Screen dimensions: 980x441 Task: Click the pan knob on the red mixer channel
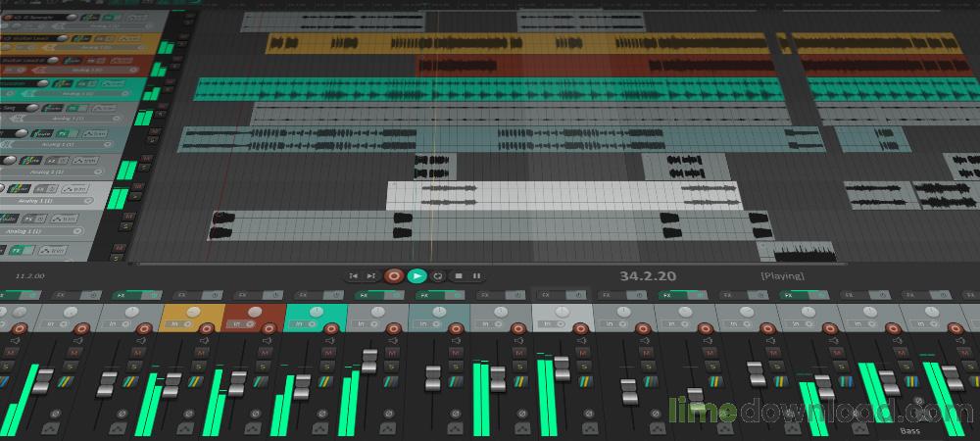click(x=255, y=313)
